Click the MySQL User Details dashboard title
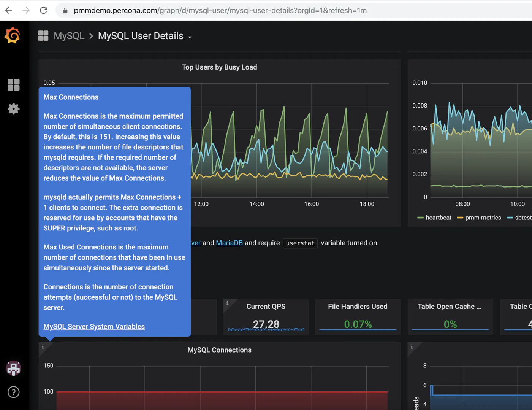 [141, 36]
